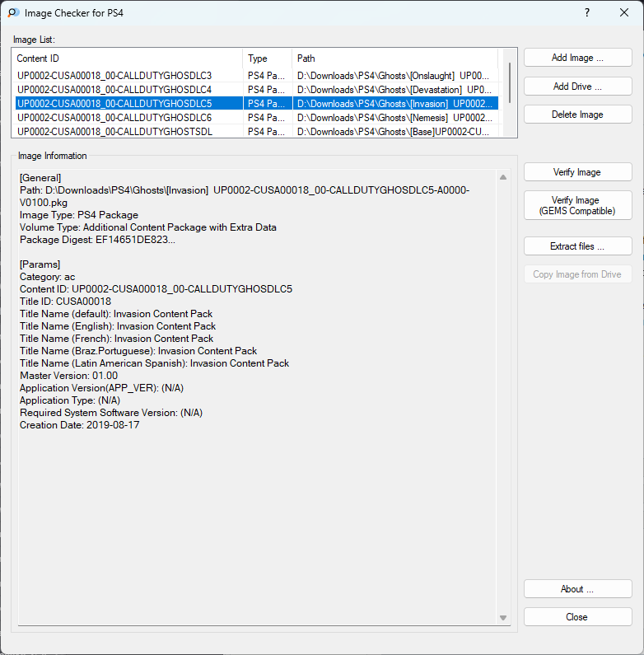Click the Volume Type line

coord(148,227)
